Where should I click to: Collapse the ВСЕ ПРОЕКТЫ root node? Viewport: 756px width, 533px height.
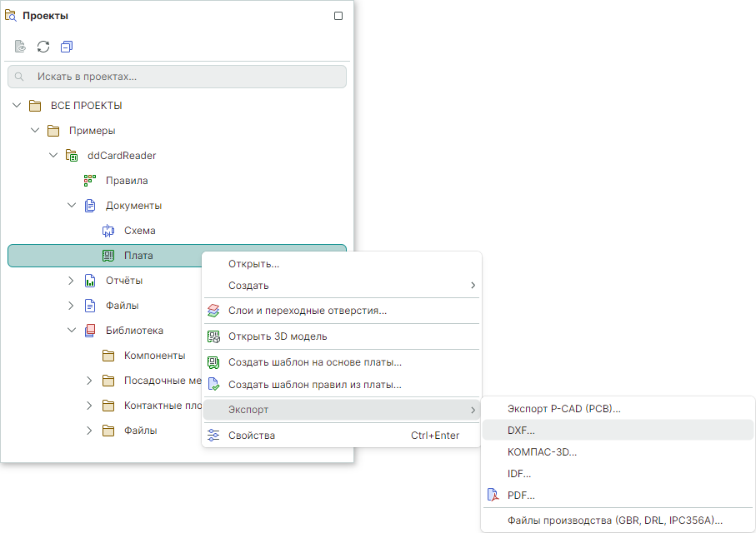(x=17, y=106)
